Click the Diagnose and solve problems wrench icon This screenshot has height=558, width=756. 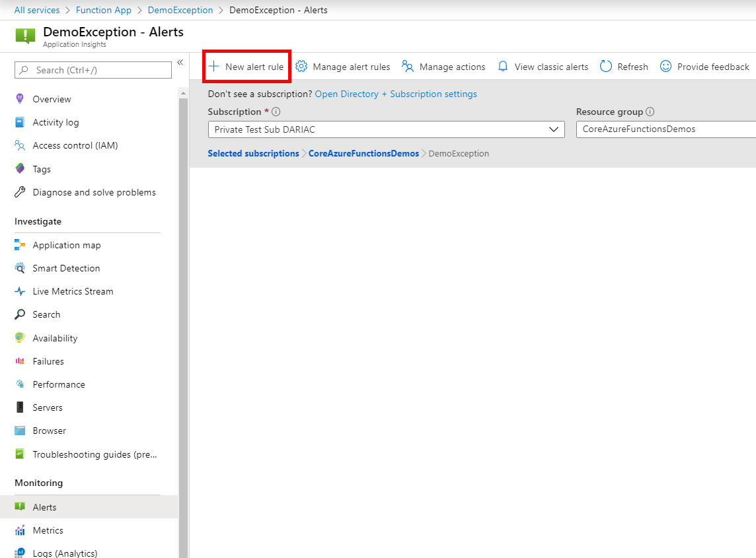[x=20, y=192]
